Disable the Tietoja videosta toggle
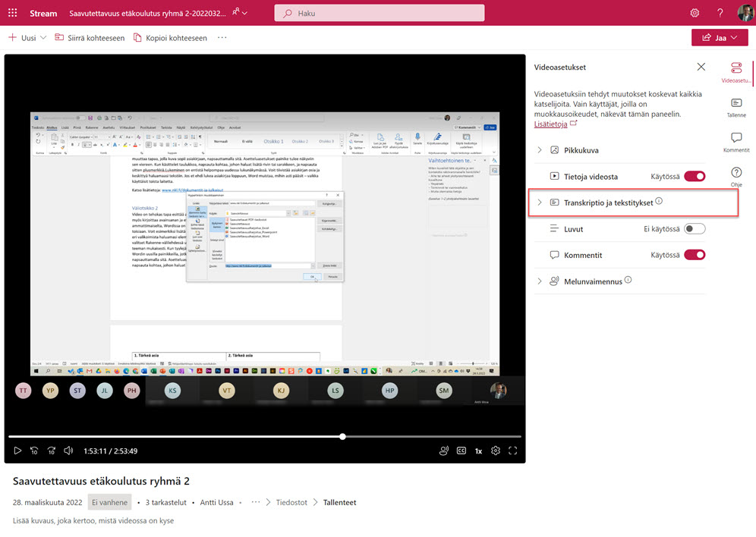The height and width of the screenshot is (537, 756). click(695, 176)
